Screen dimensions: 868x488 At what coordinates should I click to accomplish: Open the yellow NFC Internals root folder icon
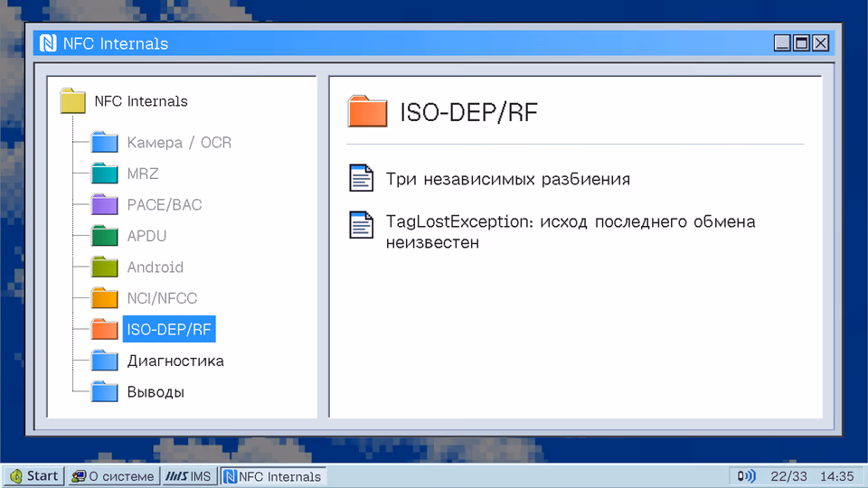72,100
